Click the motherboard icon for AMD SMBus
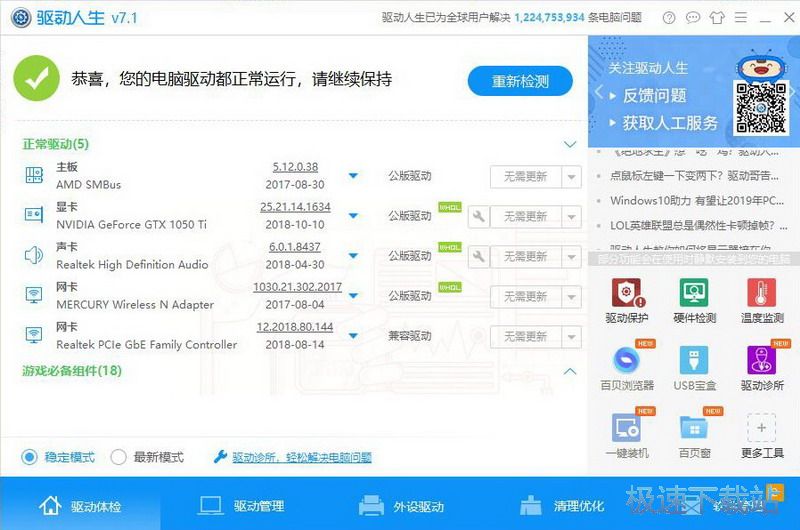 coord(34,175)
